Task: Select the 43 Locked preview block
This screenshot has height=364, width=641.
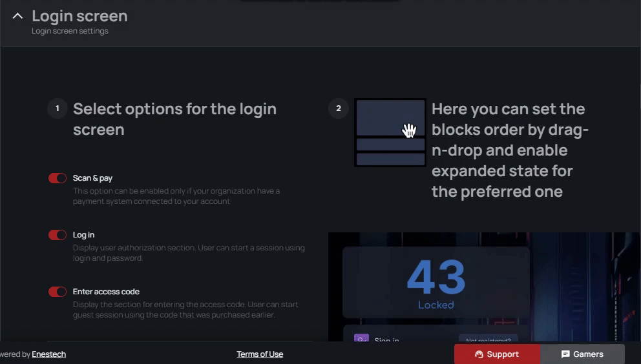Action: pyautogui.click(x=436, y=283)
